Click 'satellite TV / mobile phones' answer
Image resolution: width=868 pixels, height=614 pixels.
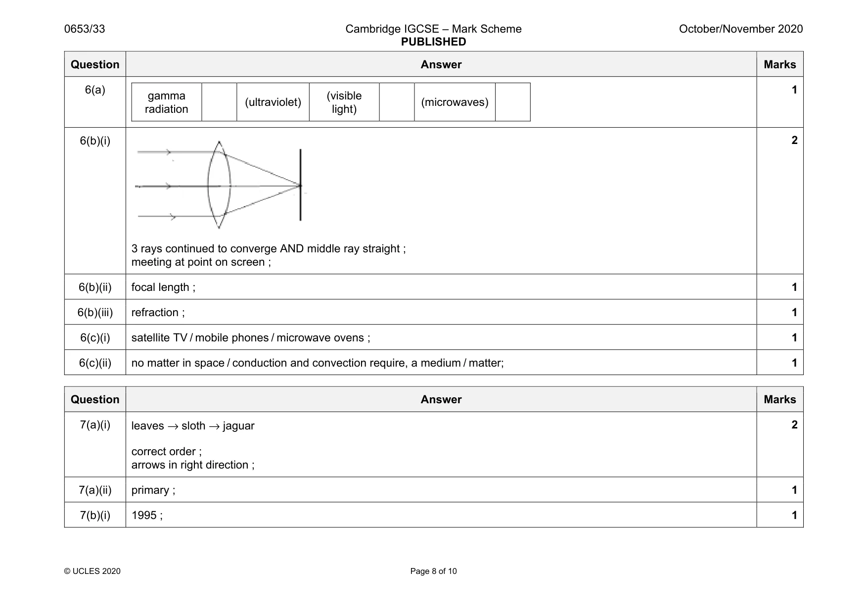point(251,337)
